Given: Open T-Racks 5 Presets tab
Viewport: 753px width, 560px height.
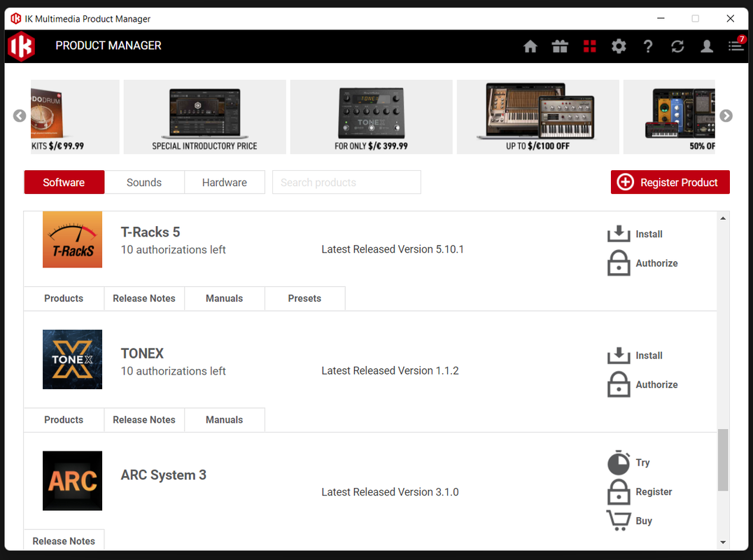Looking at the screenshot, I should (304, 298).
